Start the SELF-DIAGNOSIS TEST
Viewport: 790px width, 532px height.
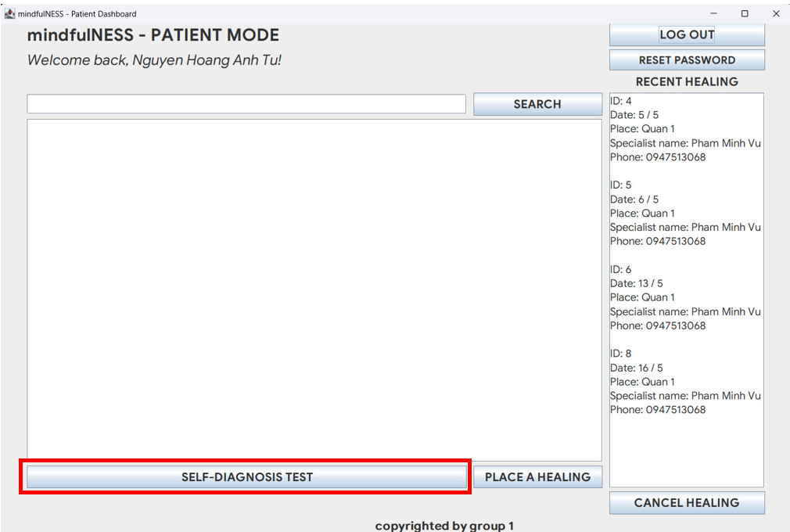[247, 476]
